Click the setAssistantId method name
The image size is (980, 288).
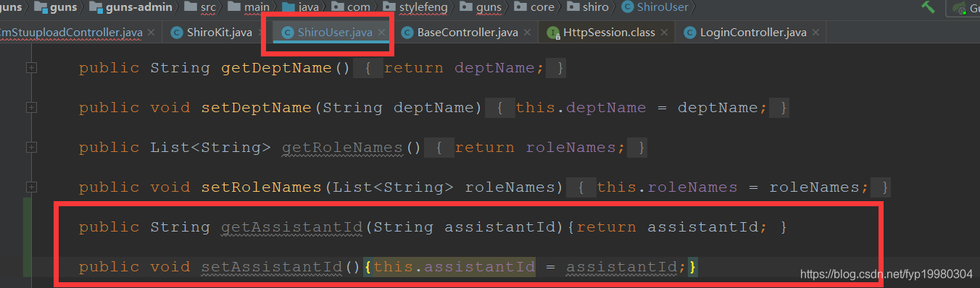click(271, 268)
